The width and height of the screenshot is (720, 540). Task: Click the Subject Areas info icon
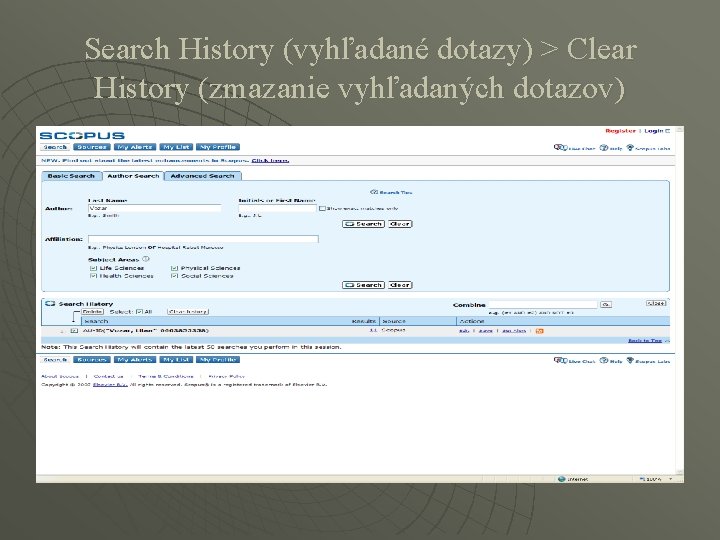click(146, 259)
